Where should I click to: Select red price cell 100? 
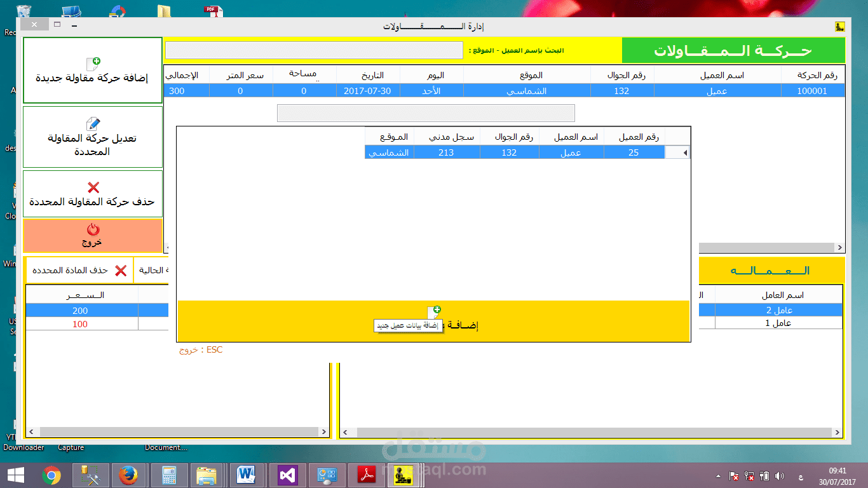(x=81, y=324)
